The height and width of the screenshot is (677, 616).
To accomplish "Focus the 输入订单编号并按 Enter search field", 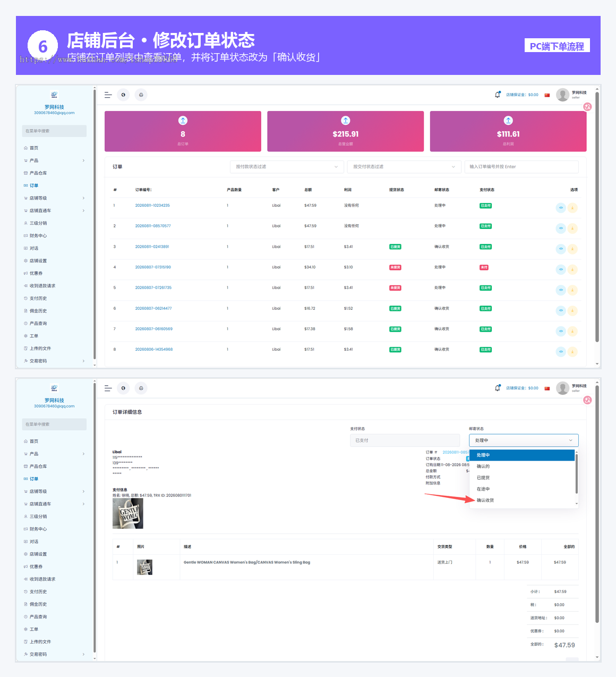I will click(x=521, y=167).
